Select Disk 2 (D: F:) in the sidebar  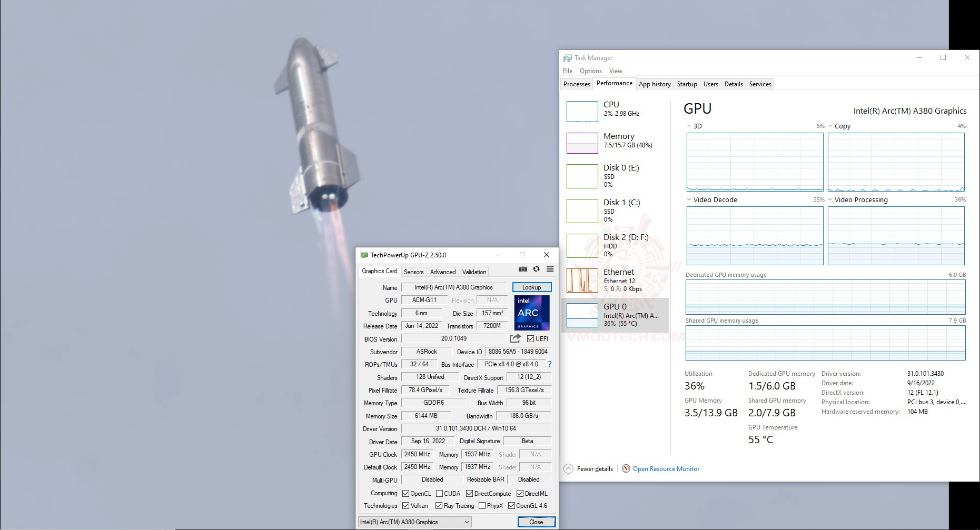coord(615,245)
